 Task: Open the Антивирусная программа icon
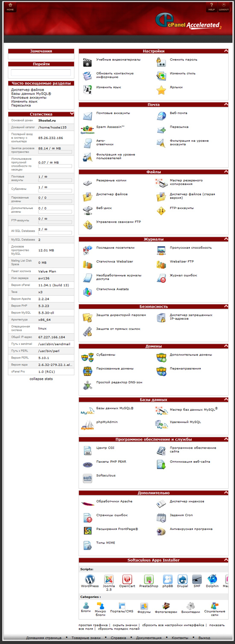[161, 532]
